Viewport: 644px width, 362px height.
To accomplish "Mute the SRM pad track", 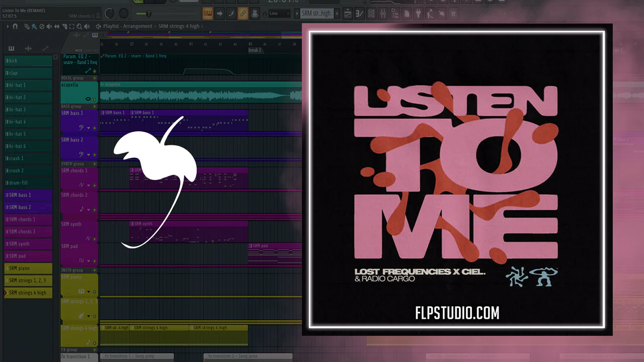I will click(95, 260).
